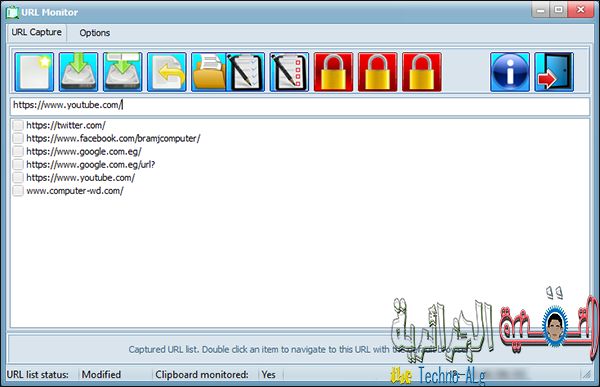Check the facebook.com/bramjcomputer checkbox
Image resolution: width=600 pixels, height=387 pixels.
pos(18,138)
